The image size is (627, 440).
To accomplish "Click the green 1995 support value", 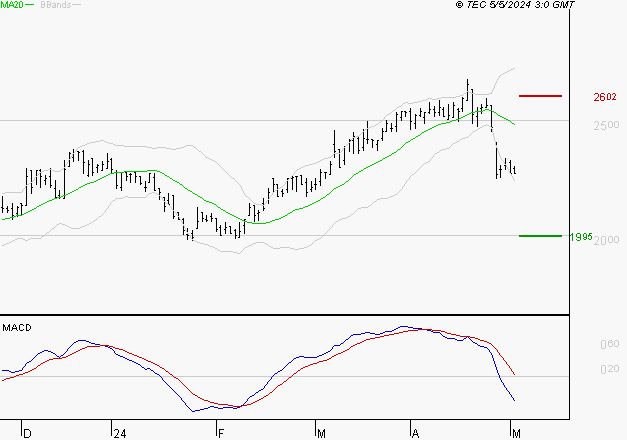I will pyautogui.click(x=581, y=237).
